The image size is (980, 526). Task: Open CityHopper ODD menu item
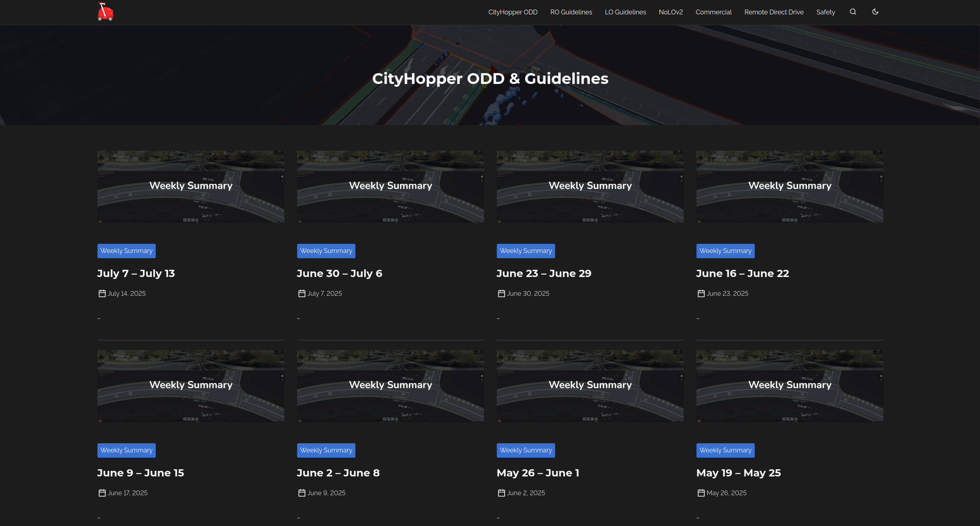pyautogui.click(x=513, y=12)
